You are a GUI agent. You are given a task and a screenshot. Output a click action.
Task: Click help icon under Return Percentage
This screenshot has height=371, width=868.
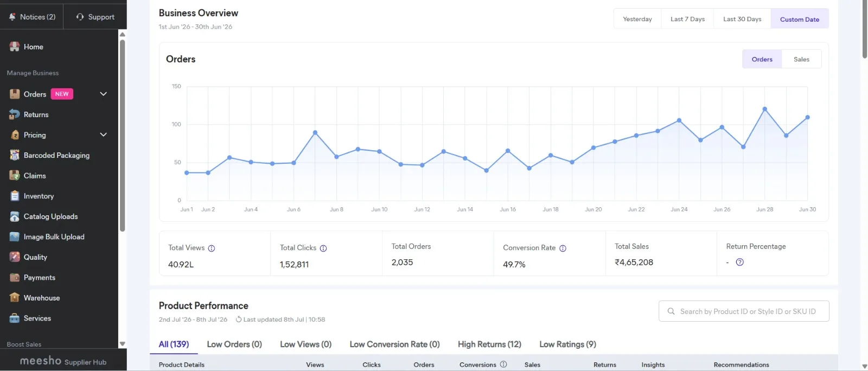tap(739, 262)
